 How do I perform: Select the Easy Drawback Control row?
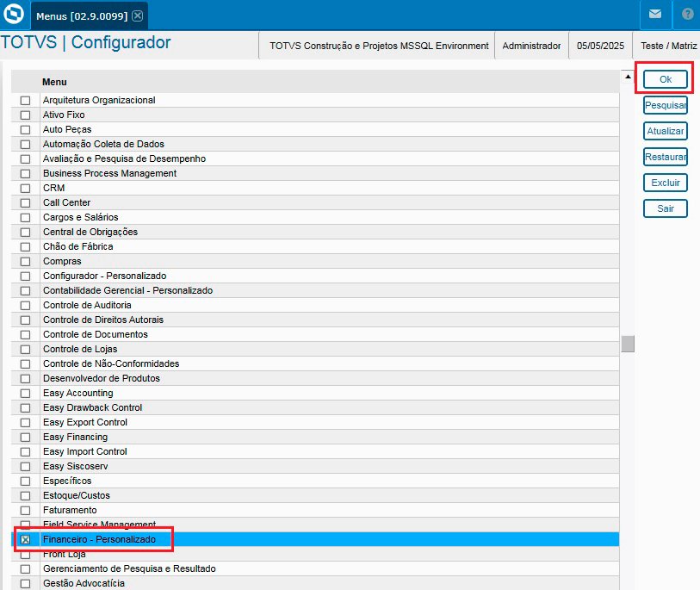tap(315, 408)
